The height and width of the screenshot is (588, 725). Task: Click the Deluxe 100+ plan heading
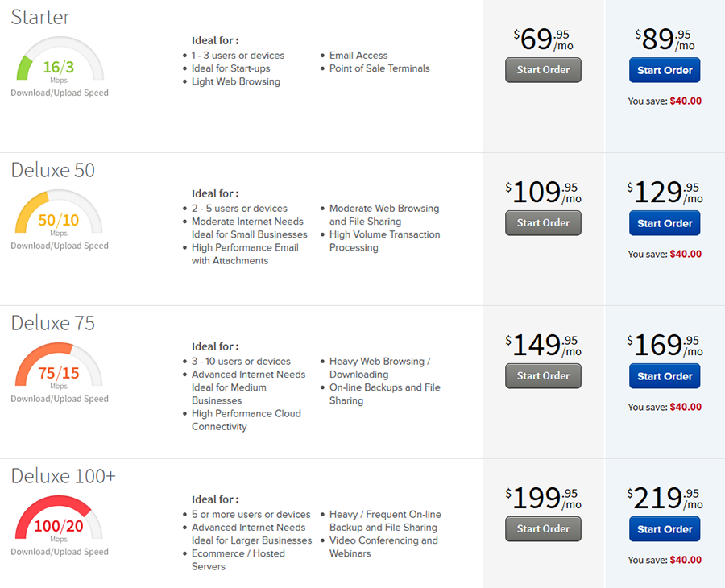click(x=63, y=477)
